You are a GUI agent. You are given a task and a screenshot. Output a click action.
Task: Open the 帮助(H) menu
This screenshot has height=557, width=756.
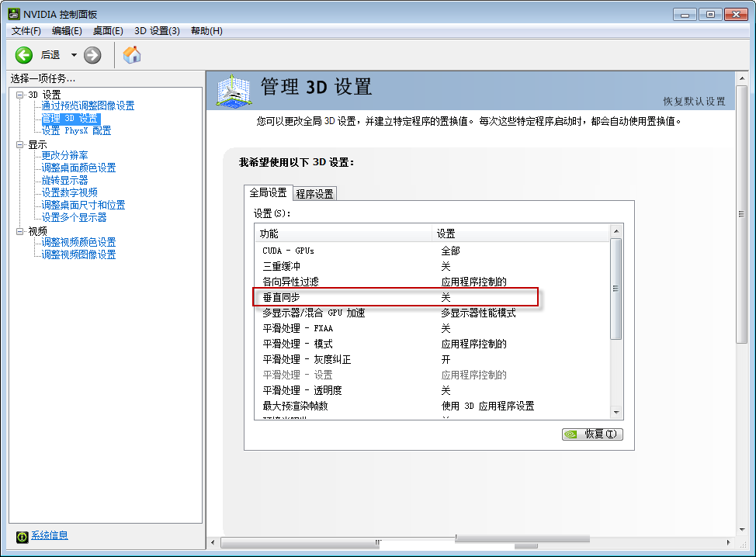tap(206, 31)
